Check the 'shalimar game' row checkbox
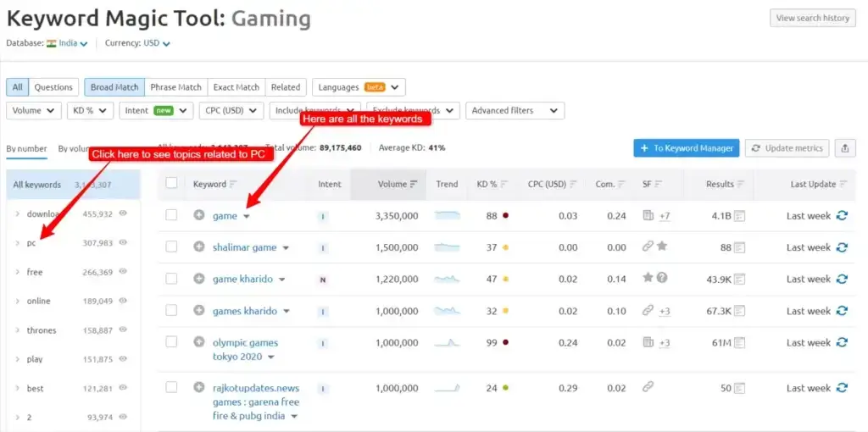868x432 pixels. point(171,246)
